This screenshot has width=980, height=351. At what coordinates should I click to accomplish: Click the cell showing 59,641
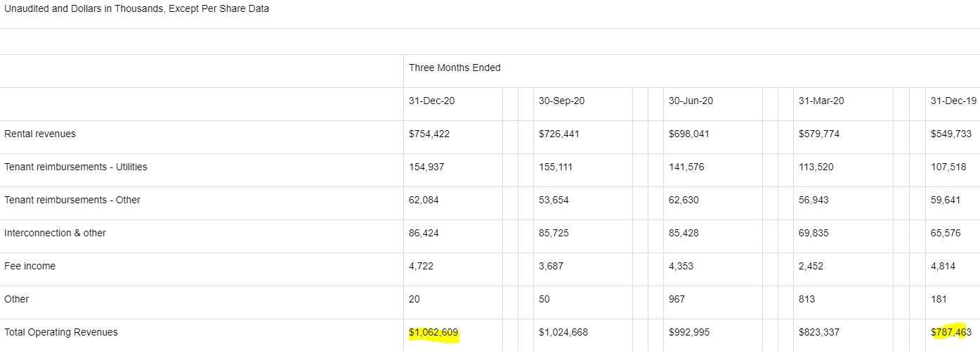[946, 200]
